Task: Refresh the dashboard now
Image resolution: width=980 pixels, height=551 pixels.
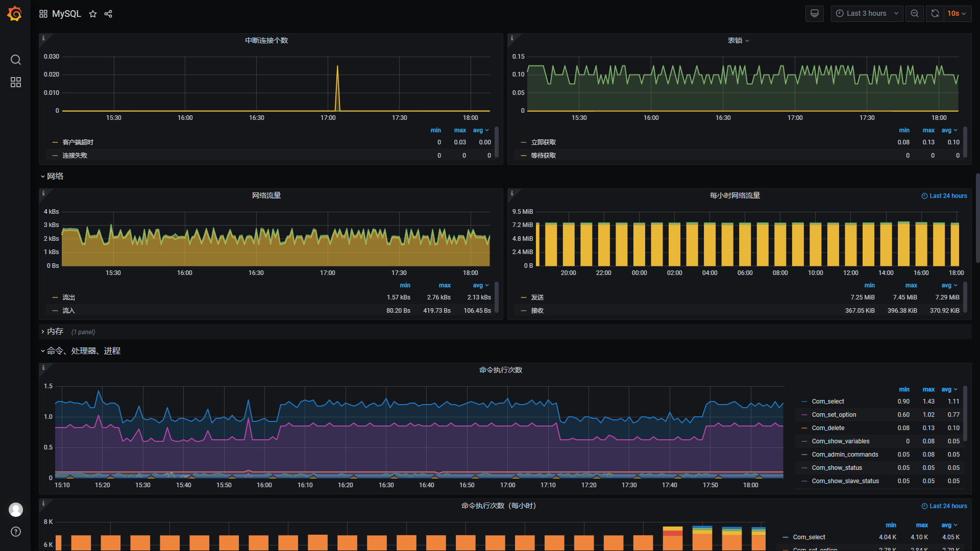Action: coord(934,13)
